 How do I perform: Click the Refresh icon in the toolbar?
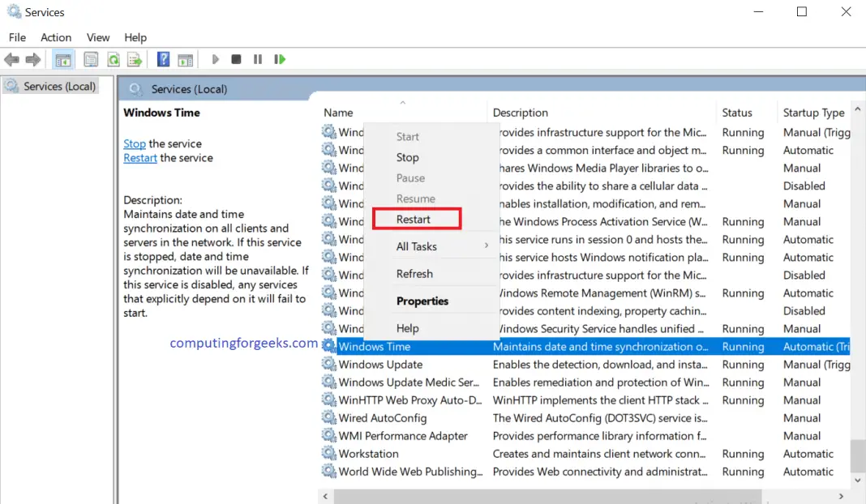[114, 59]
